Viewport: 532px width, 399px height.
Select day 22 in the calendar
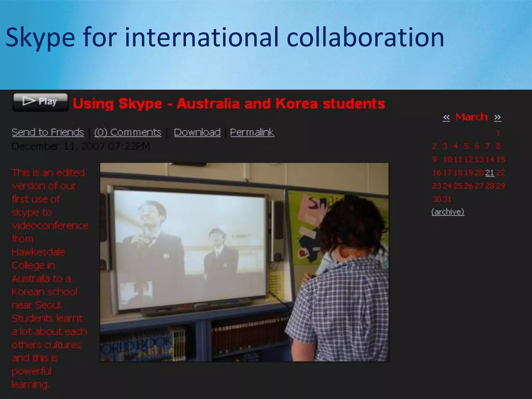click(x=500, y=172)
